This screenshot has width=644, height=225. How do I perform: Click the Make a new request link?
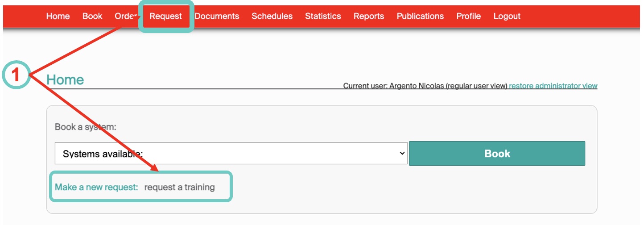[x=96, y=187]
